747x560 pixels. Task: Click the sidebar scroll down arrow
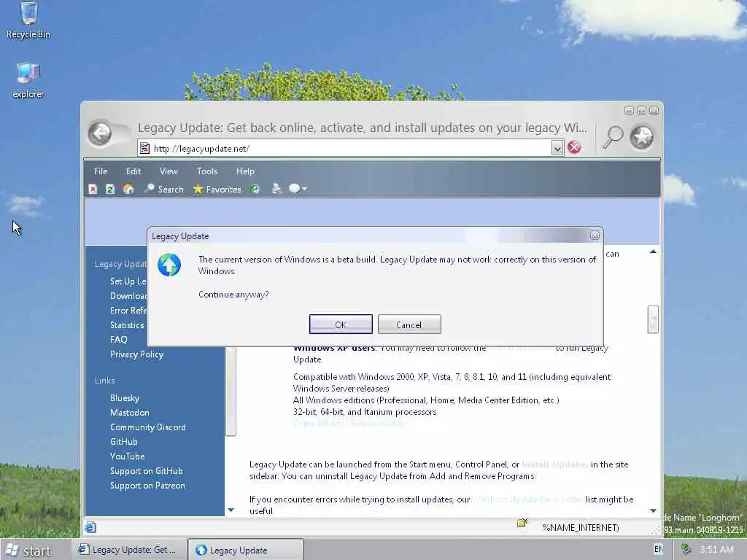point(231,510)
